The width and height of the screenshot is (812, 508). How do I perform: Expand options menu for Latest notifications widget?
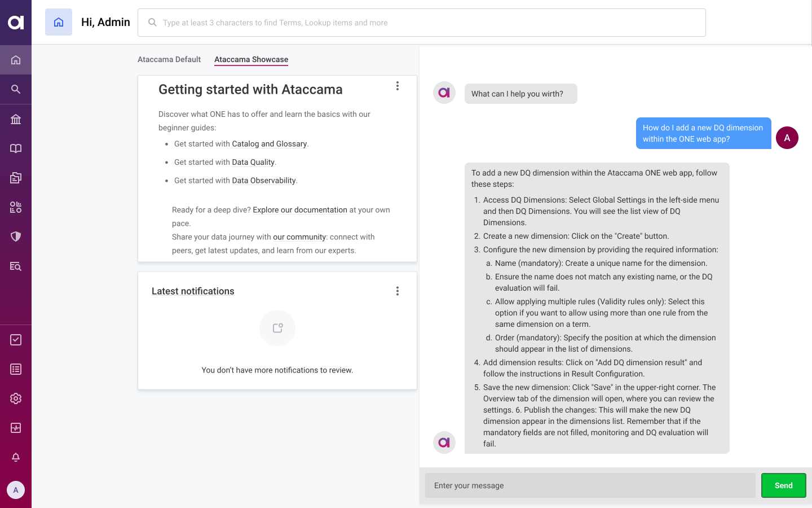[x=398, y=291]
